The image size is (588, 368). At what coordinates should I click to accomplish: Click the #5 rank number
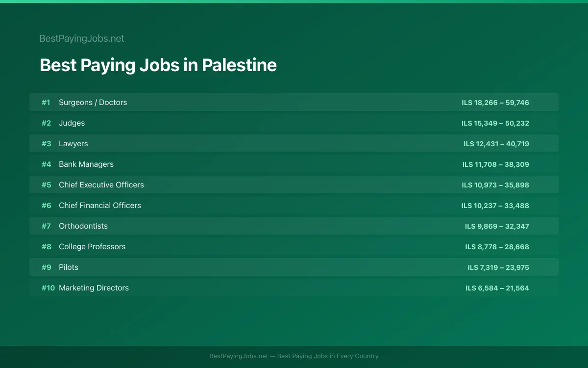point(46,185)
